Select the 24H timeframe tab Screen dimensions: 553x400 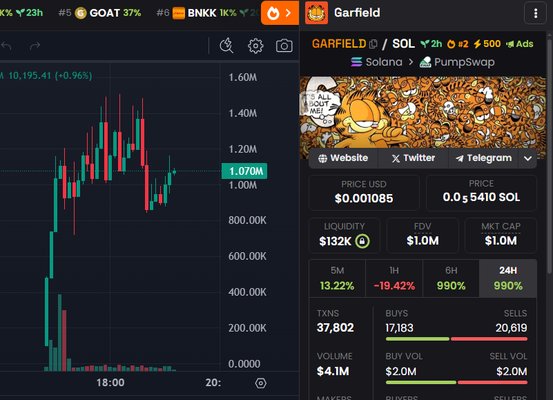click(x=508, y=279)
